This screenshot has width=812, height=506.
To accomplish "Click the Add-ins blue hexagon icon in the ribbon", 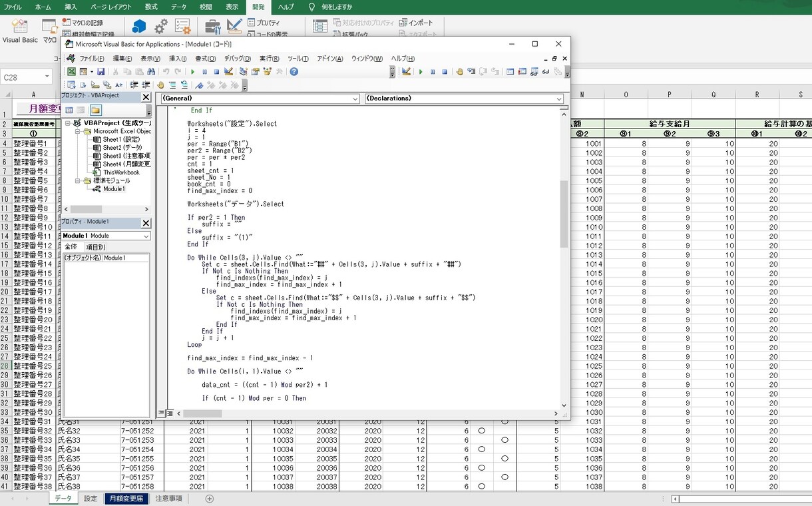I will coord(138,27).
